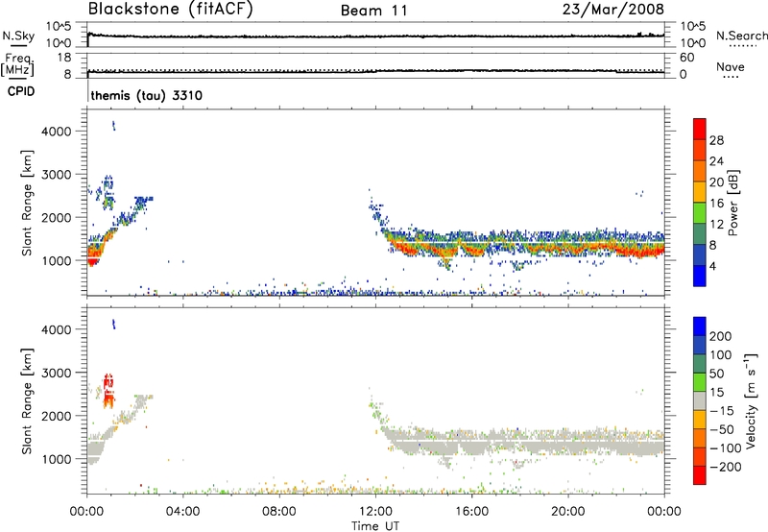
Task: Click the 3000 tick on power panel
Action: [x=57, y=175]
